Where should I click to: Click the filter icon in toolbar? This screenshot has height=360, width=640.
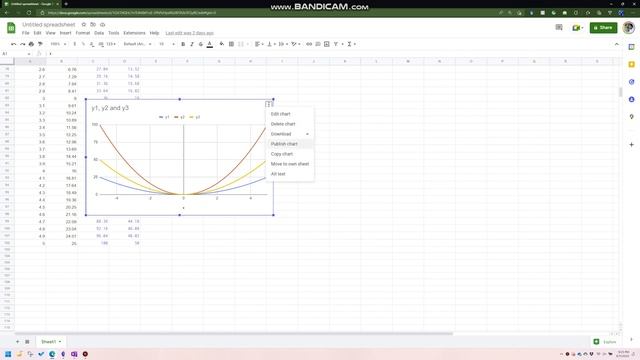coord(336,44)
